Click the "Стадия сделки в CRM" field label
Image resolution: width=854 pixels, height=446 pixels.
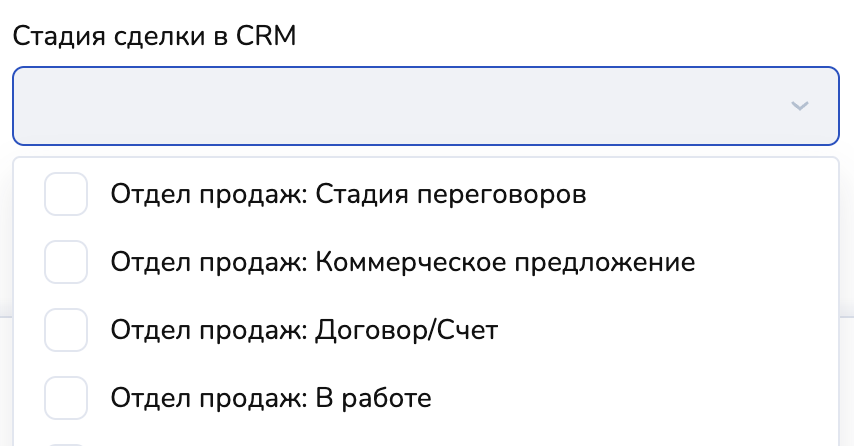coord(154,36)
